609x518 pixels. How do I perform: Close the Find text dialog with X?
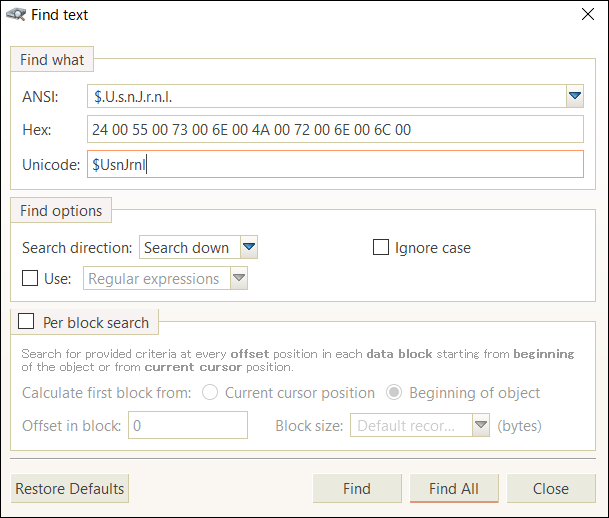coord(588,14)
